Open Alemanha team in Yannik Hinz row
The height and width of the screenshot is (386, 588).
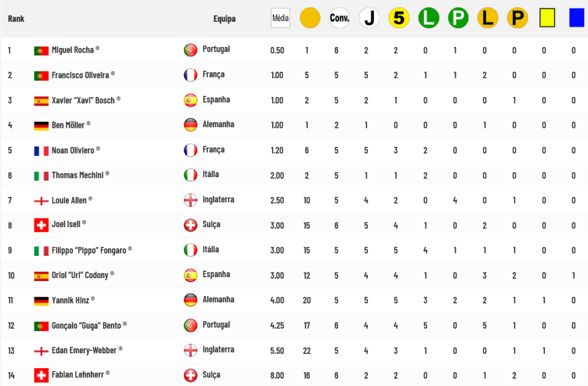tap(218, 299)
